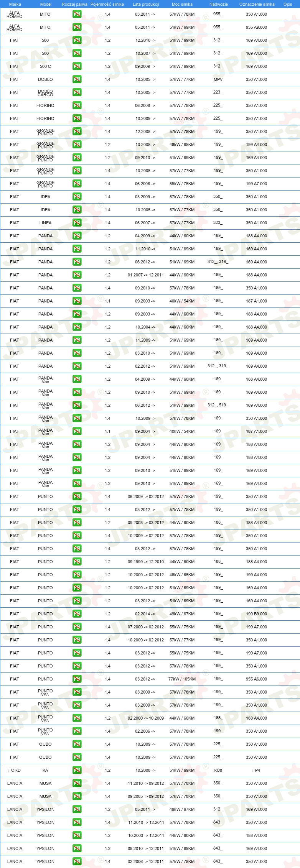The image size is (300, 868).
Task: Click fuel icon for Punto 77kW / 105KM
Action: (x=77, y=679)
